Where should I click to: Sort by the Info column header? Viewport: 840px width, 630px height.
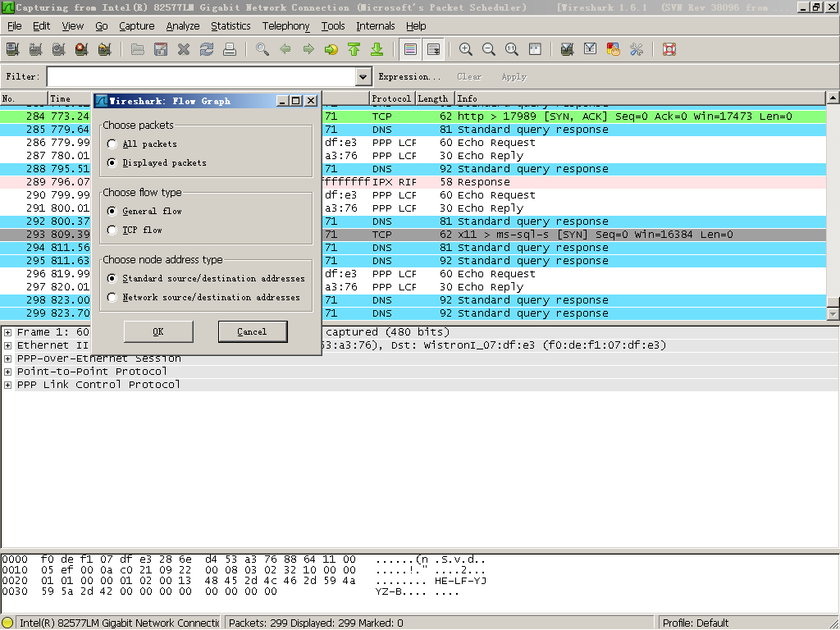click(x=640, y=98)
